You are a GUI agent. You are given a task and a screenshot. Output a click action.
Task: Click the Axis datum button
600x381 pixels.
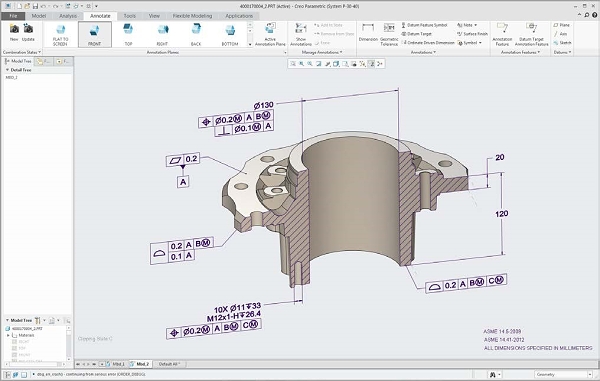click(x=560, y=34)
